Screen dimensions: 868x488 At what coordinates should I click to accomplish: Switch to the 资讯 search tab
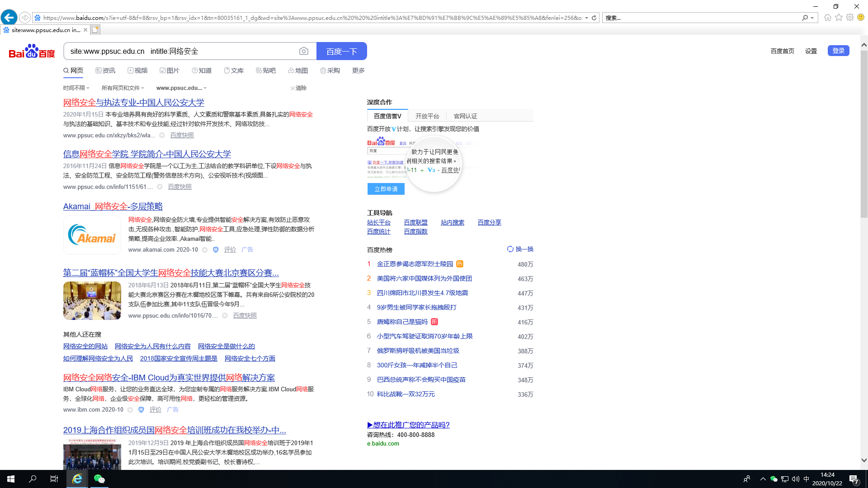[x=105, y=70]
